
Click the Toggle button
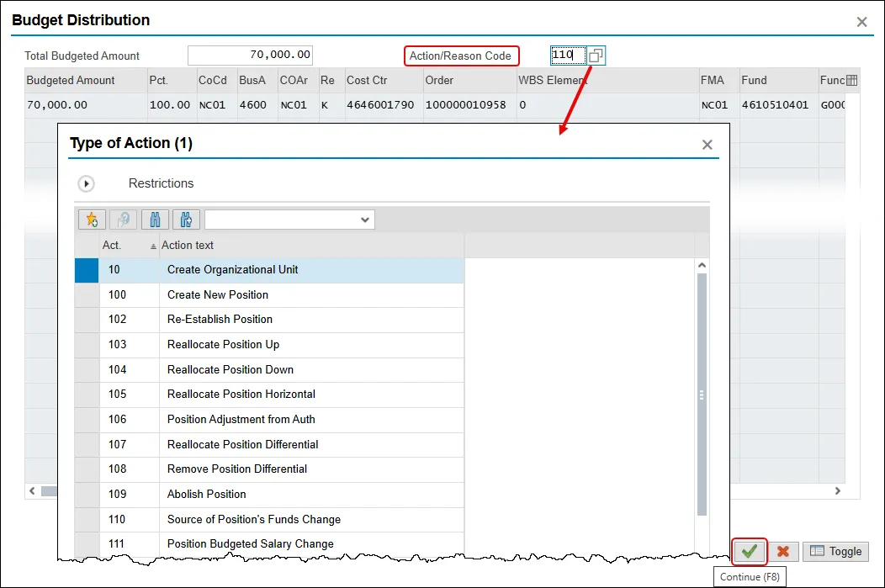(836, 551)
